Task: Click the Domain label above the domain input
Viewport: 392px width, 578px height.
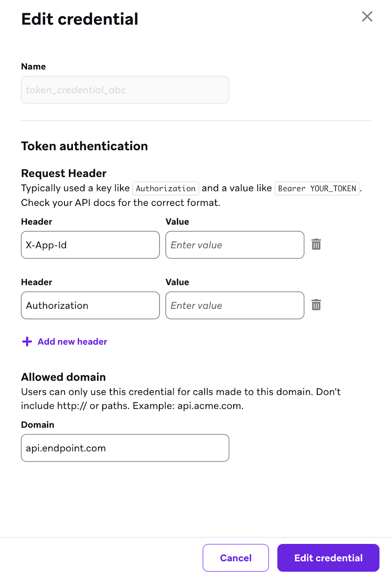Action: 38,424
